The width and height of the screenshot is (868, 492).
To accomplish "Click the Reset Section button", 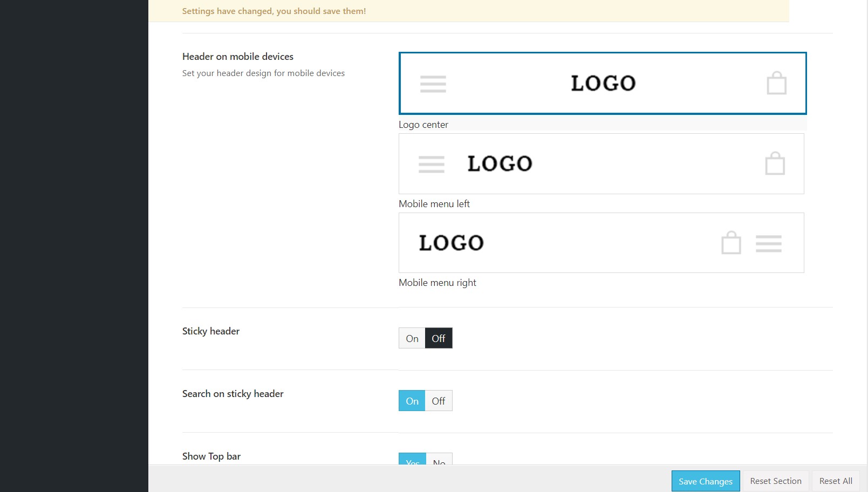I will [x=775, y=481].
